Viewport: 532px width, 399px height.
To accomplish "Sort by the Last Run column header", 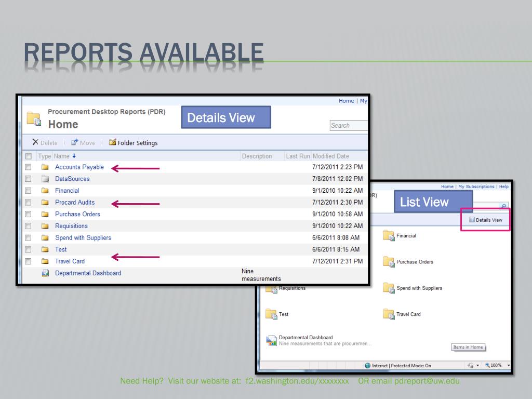I will pos(298,156).
